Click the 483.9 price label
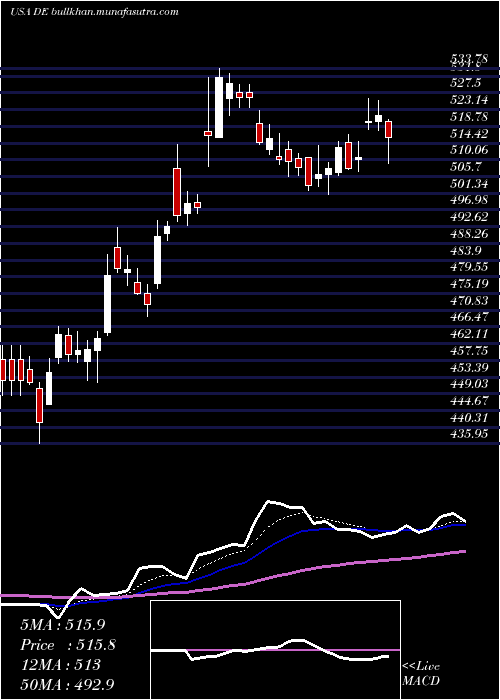The width and height of the screenshot is (500, 700). (x=466, y=250)
